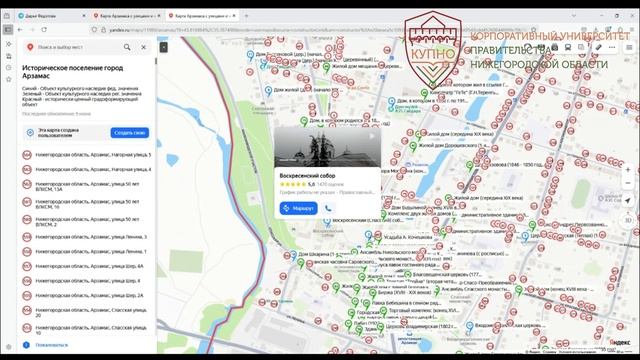The height and width of the screenshot is (360, 640).
Task: Open browser settings gear at sidebar bottom
Action: 9,347
